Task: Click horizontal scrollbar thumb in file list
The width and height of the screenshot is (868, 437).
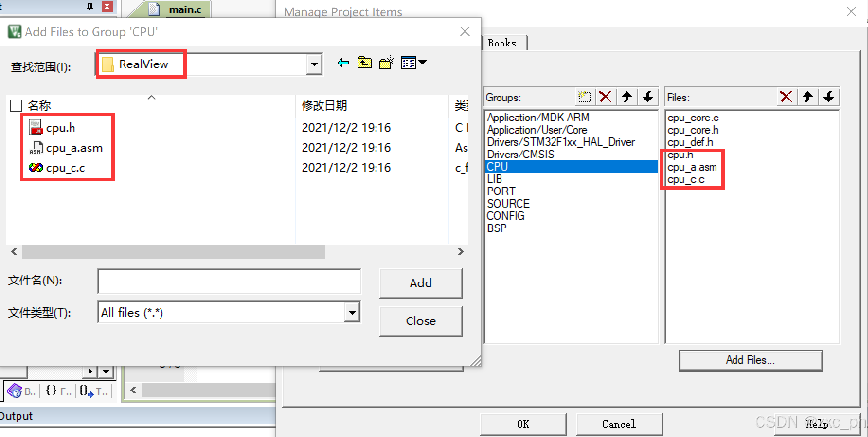Action: 174,252
